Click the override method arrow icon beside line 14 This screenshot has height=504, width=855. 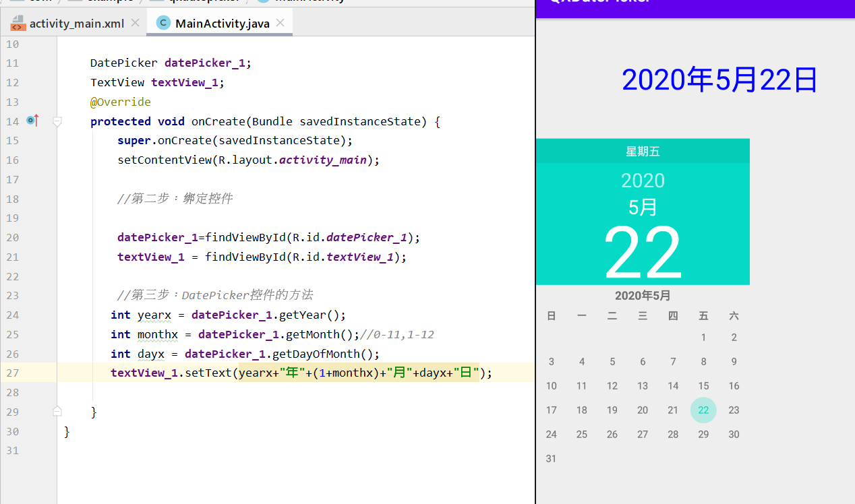click(x=32, y=121)
